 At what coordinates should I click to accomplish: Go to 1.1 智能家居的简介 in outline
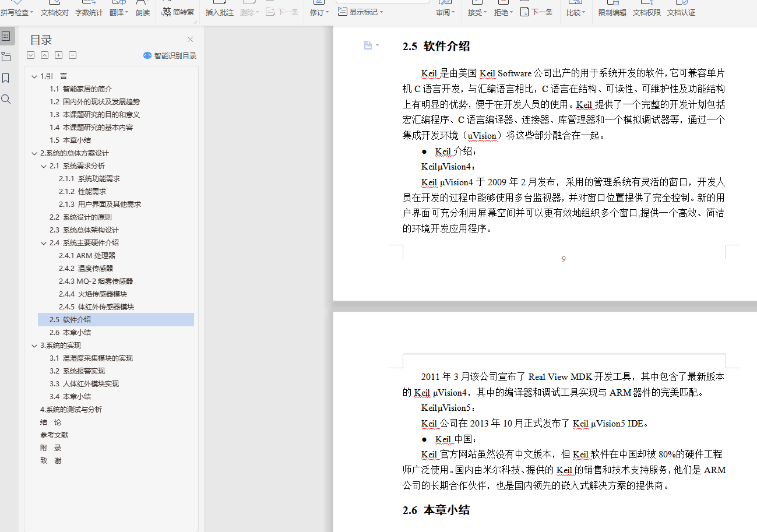click(x=81, y=89)
